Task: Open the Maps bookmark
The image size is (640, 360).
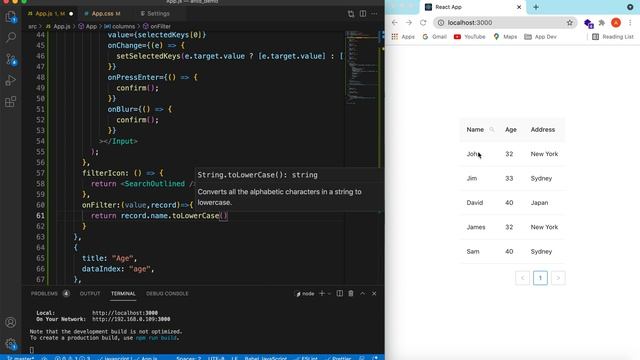Action: click(505, 37)
